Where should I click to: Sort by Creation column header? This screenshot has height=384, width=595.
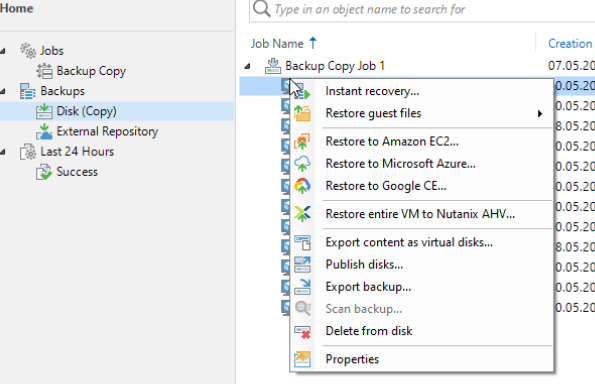pyautogui.click(x=570, y=44)
